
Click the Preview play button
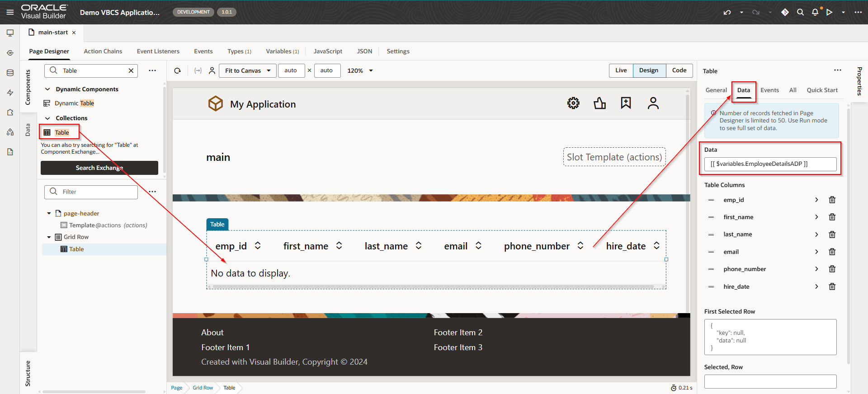click(x=830, y=12)
